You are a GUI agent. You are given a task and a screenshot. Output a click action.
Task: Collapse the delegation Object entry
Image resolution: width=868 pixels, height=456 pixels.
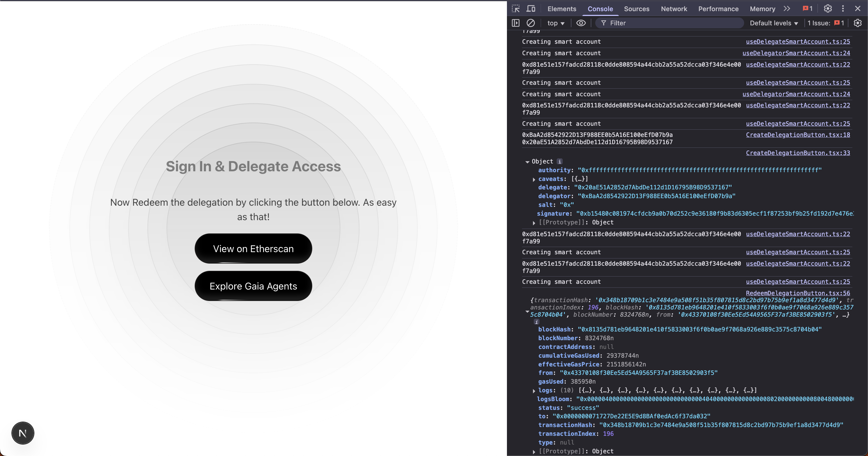click(x=527, y=162)
